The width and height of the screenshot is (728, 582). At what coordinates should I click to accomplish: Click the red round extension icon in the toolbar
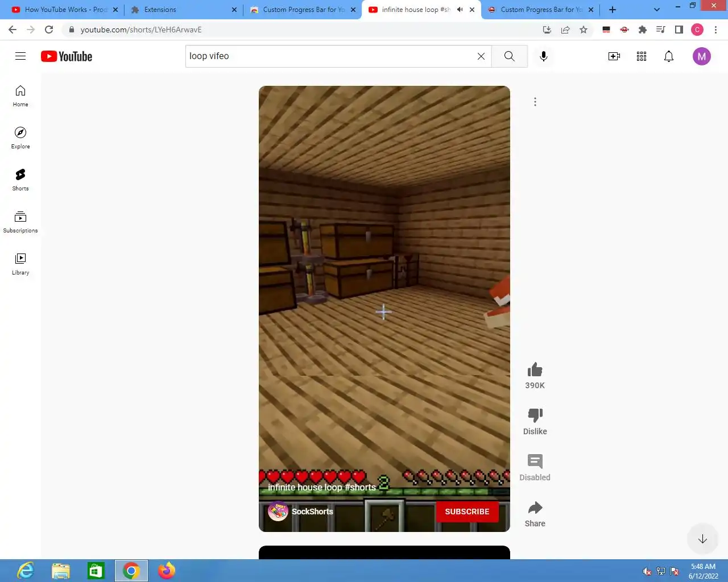coord(624,30)
